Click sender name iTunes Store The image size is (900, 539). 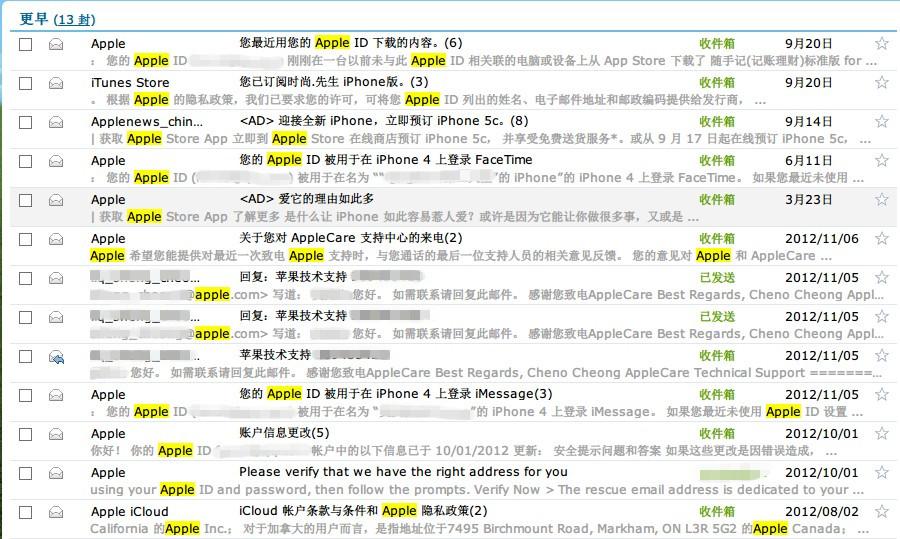pos(130,83)
